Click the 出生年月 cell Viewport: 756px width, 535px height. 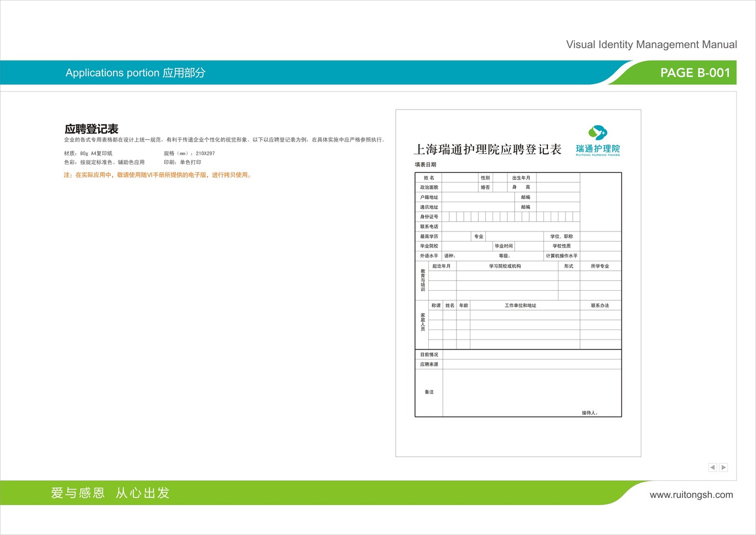point(521,178)
